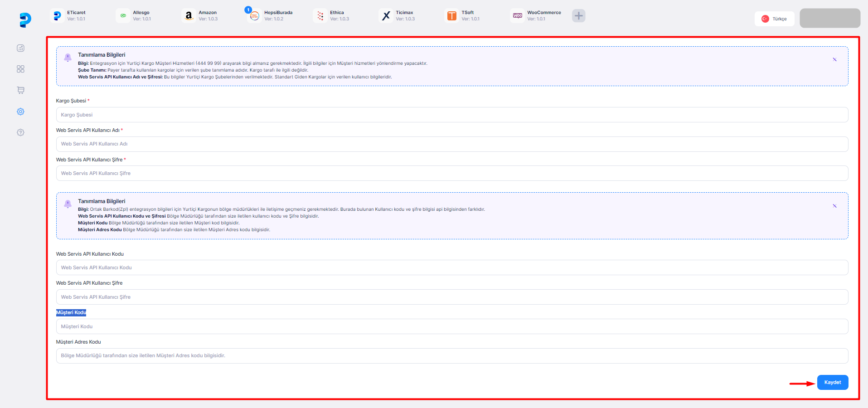Dismiss the info box mentioning Ortak Barkod
The width and height of the screenshot is (868, 408).
coord(834,206)
